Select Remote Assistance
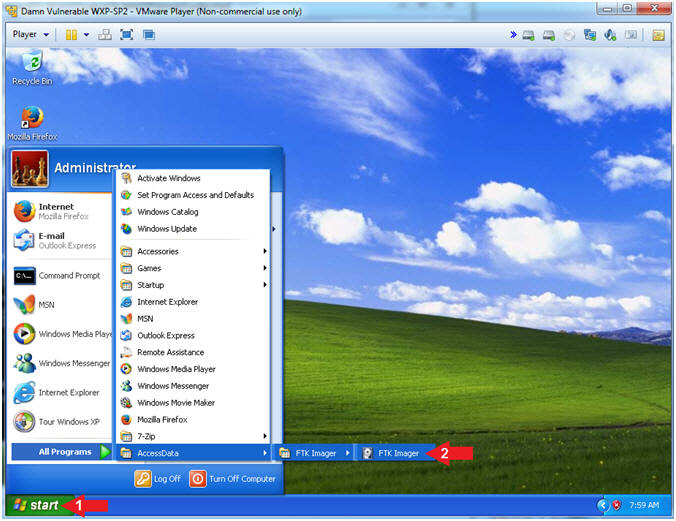This screenshot has height=521, width=676. point(192,352)
